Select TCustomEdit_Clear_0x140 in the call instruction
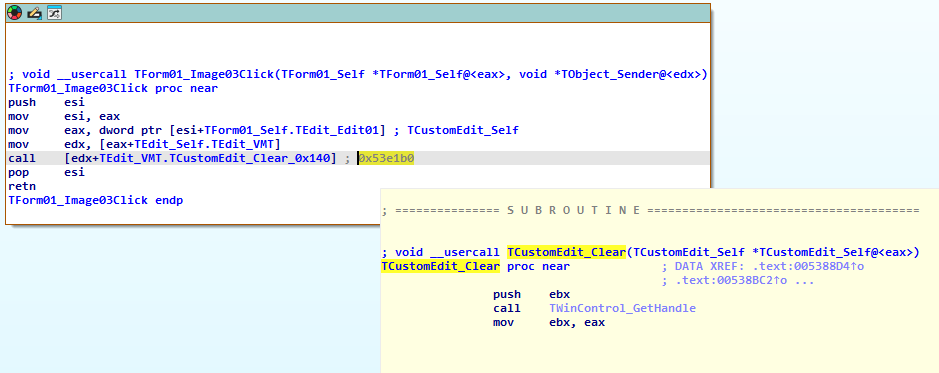 click(x=253, y=158)
